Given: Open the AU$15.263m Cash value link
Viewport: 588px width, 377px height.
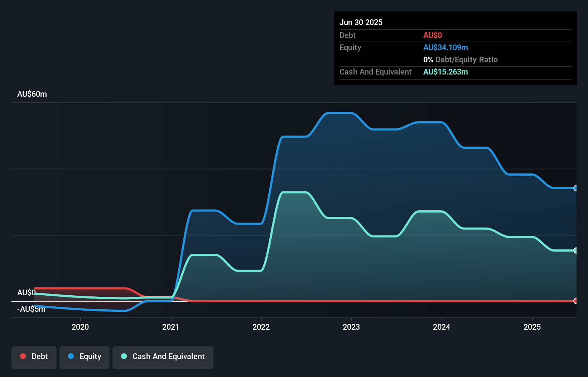Looking at the screenshot, I should (x=446, y=72).
